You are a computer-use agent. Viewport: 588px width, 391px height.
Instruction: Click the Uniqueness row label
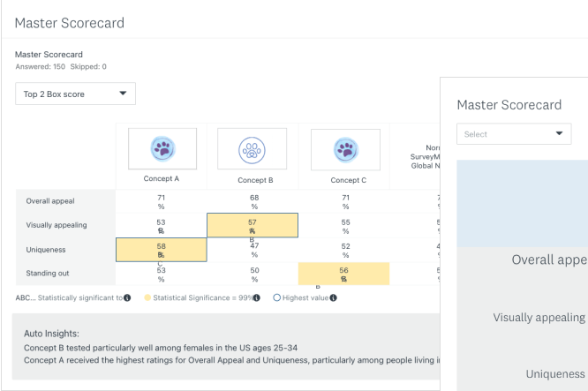(x=47, y=250)
